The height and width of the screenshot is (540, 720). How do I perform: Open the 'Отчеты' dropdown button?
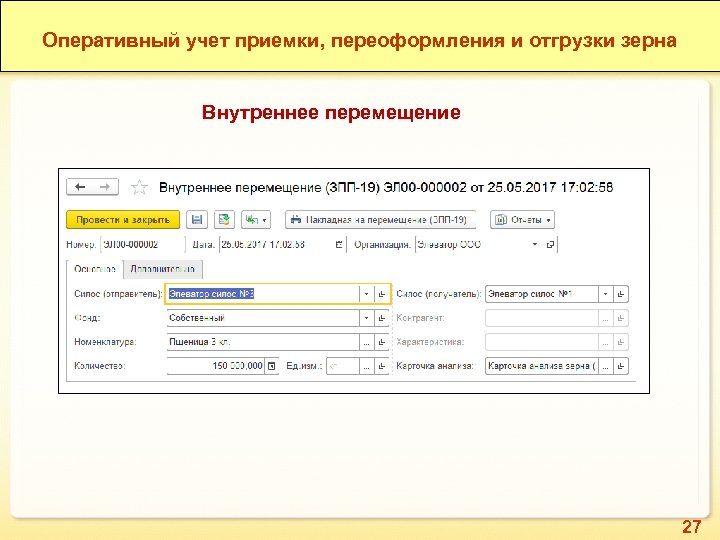pos(522,220)
